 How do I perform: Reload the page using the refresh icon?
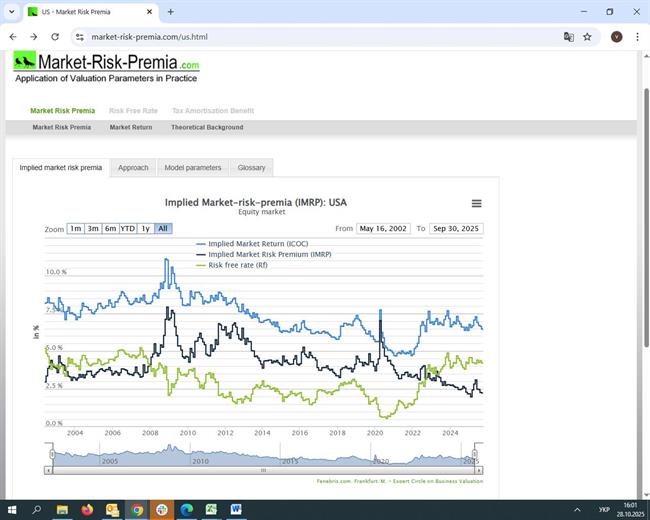coord(55,37)
